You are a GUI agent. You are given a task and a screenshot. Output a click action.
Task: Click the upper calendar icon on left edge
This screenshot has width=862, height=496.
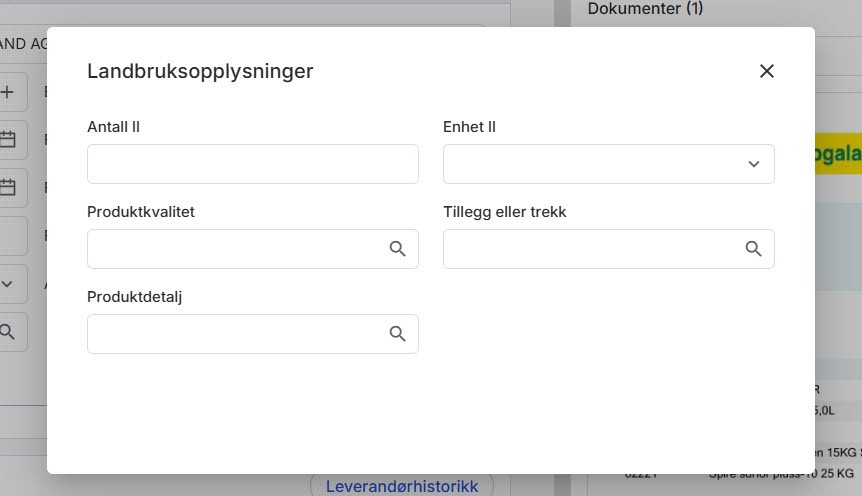(x=8, y=140)
